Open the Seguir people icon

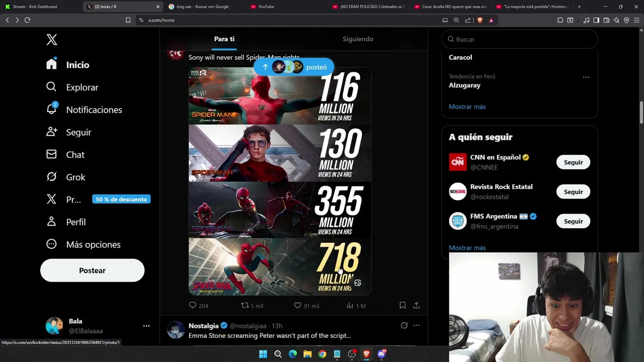point(51,132)
